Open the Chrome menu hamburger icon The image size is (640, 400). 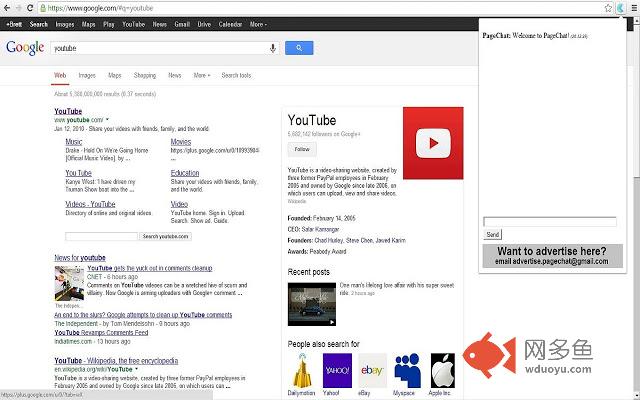[x=634, y=8]
